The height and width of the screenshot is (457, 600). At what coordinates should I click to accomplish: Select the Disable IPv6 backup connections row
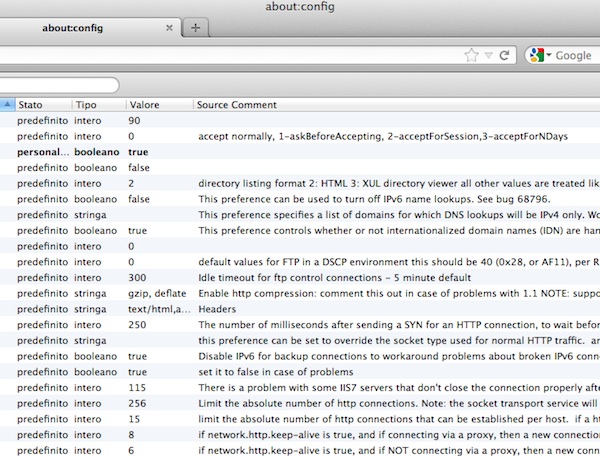pos(300,356)
